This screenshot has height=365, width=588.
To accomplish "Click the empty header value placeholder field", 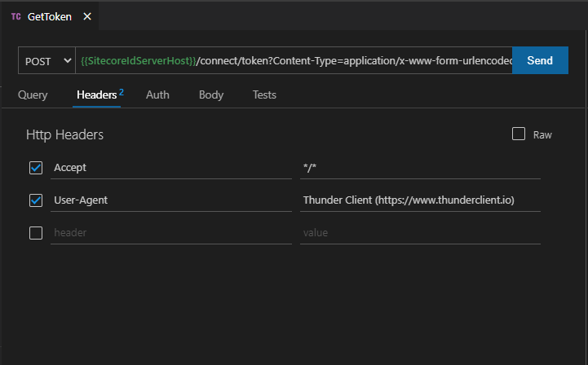I will point(419,233).
